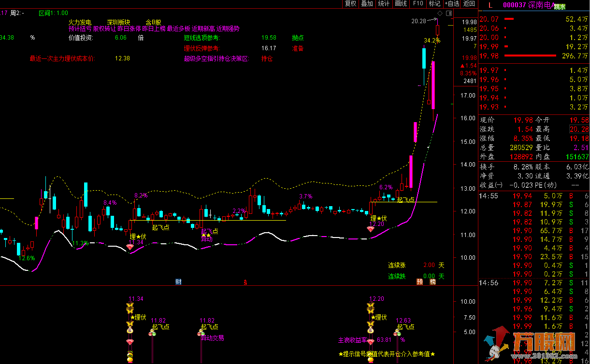Click the 连续涨 2.00 天 indicator
Screen dimensions: 590x364
coord(416,265)
